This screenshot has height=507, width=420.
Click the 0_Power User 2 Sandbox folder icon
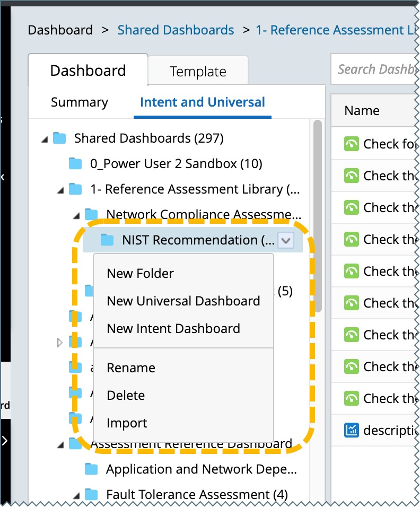point(75,164)
